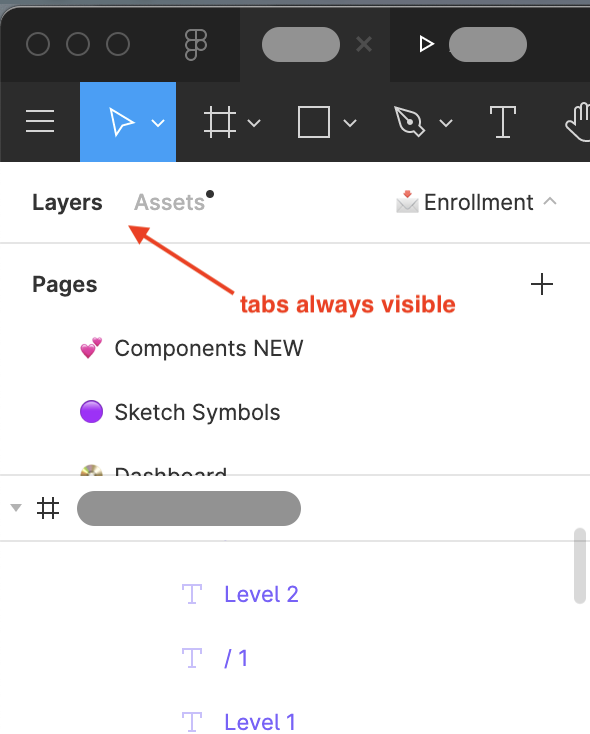Click the Figma home logo
The width and height of the screenshot is (590, 734).
[196, 44]
